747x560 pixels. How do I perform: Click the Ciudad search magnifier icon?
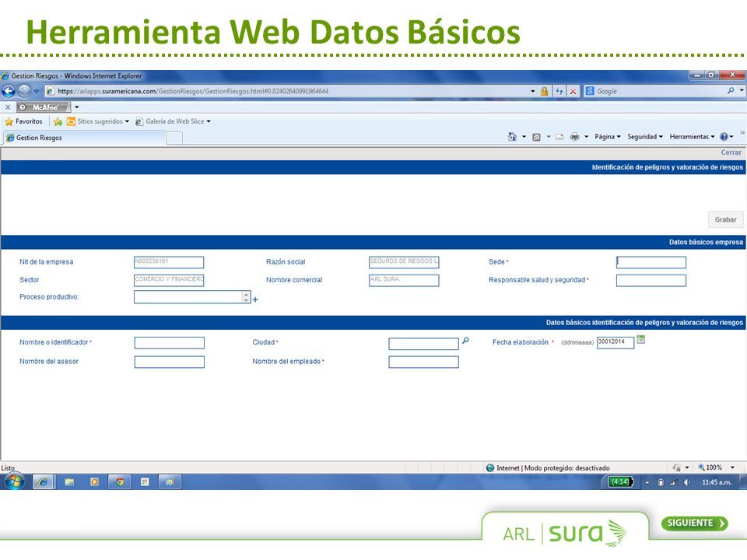[465, 341]
